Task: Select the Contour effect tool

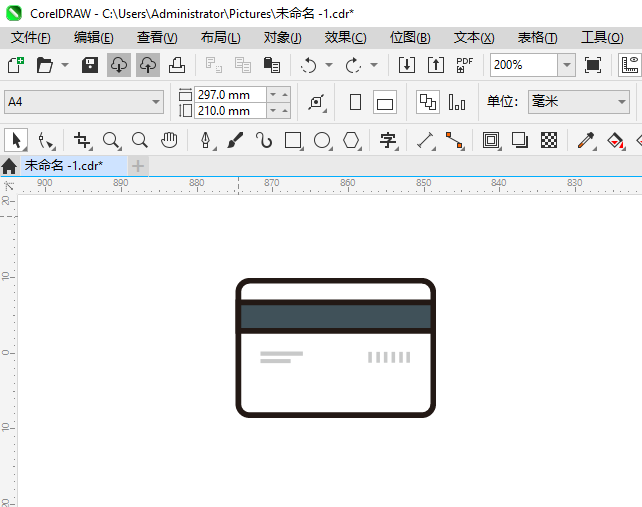Action: 491,140
